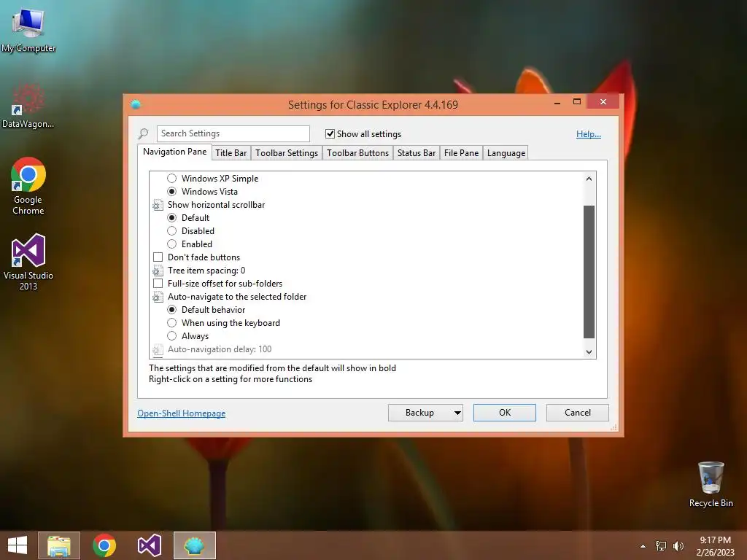Open Visual Studio 2013 desktop shortcut

(28, 262)
